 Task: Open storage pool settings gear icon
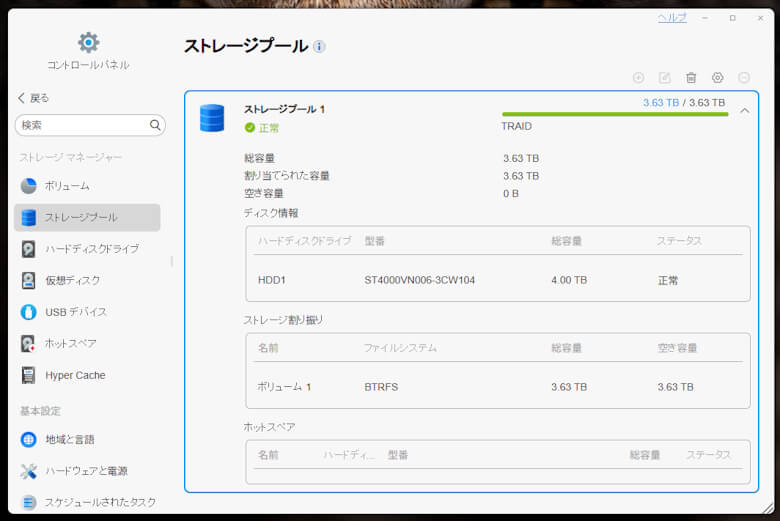[717, 78]
